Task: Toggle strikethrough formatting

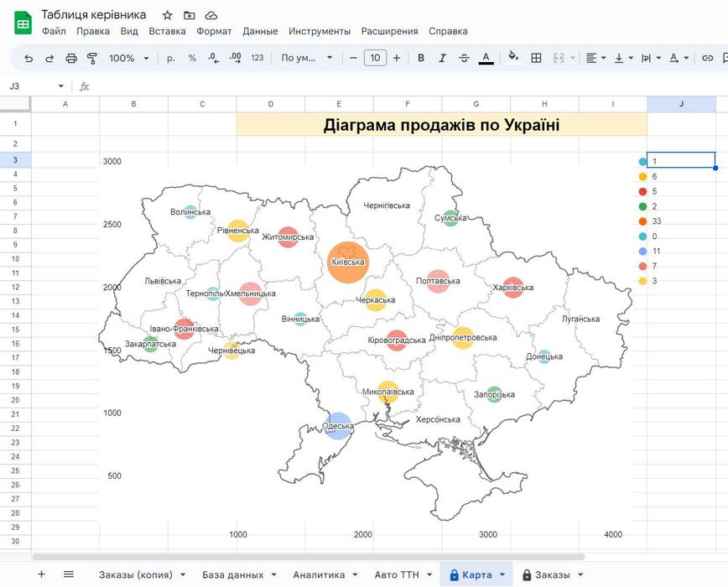Action: pos(464,58)
